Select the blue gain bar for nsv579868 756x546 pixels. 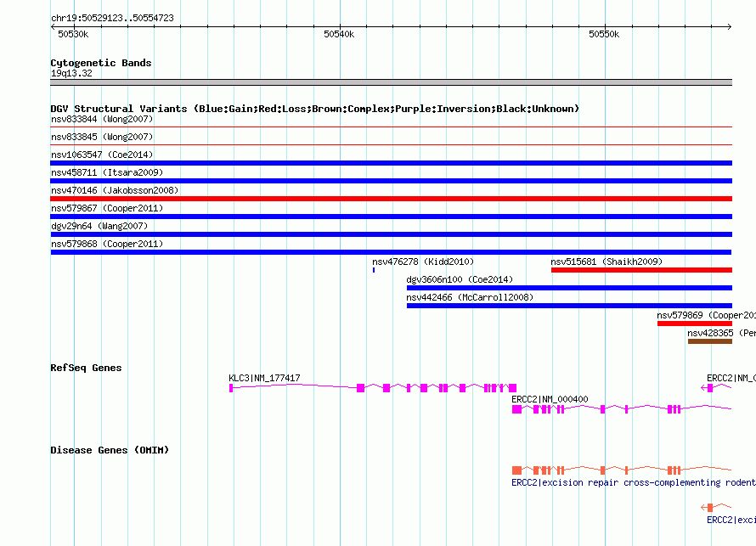click(391, 252)
